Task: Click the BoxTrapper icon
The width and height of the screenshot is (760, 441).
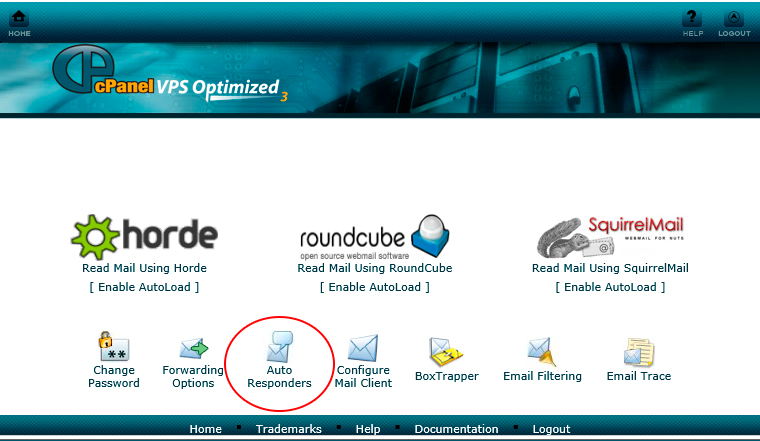Action: point(446,352)
